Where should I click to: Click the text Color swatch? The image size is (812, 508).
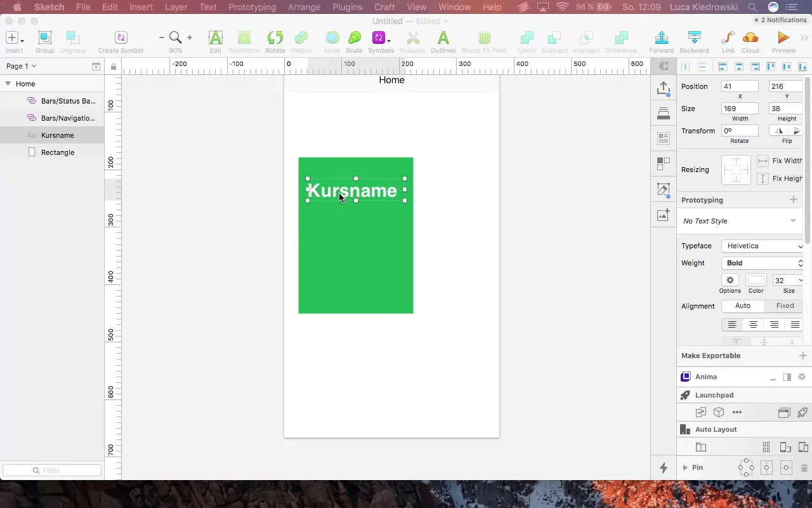756,280
